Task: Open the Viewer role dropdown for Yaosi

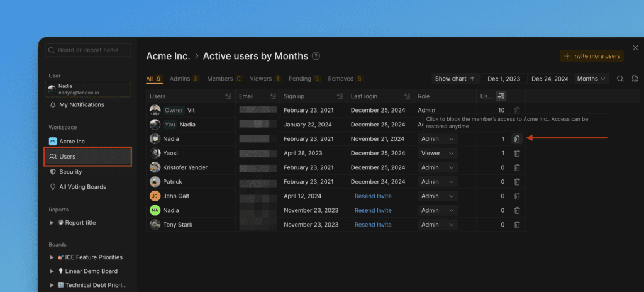Action: click(x=438, y=153)
